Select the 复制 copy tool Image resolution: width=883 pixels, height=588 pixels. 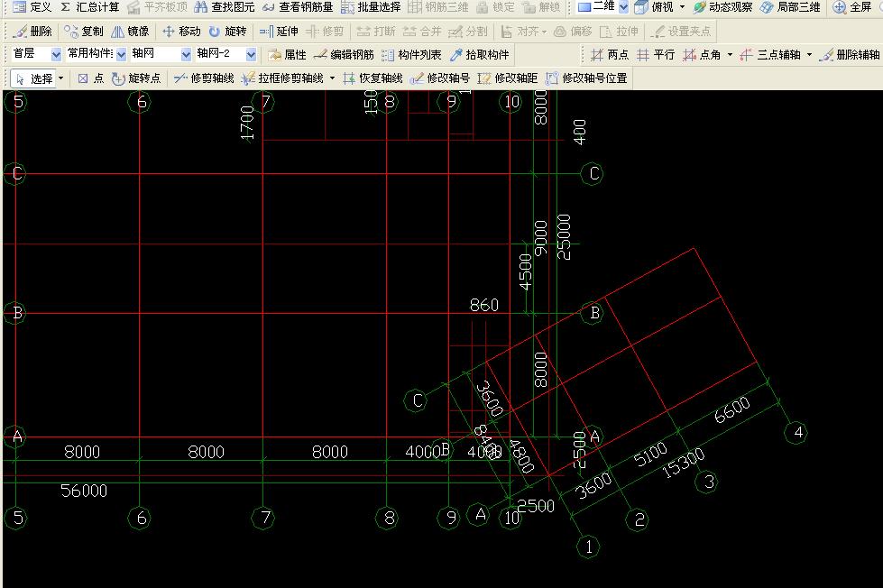[x=83, y=32]
